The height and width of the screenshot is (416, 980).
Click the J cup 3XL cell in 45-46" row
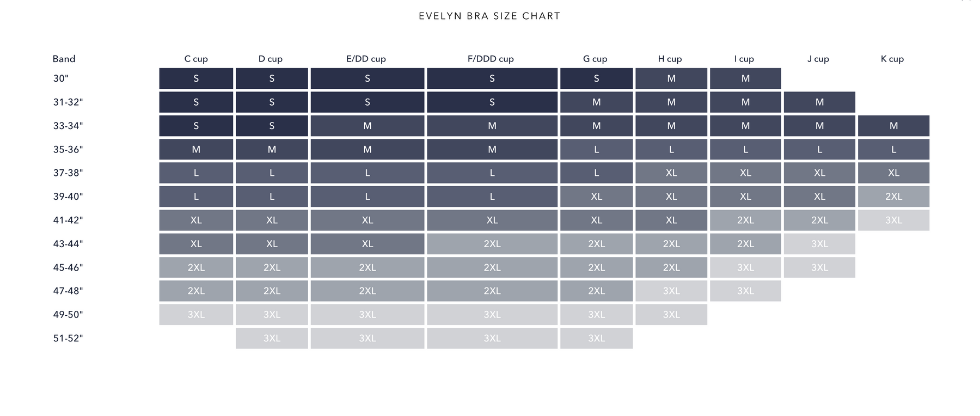[819, 267]
